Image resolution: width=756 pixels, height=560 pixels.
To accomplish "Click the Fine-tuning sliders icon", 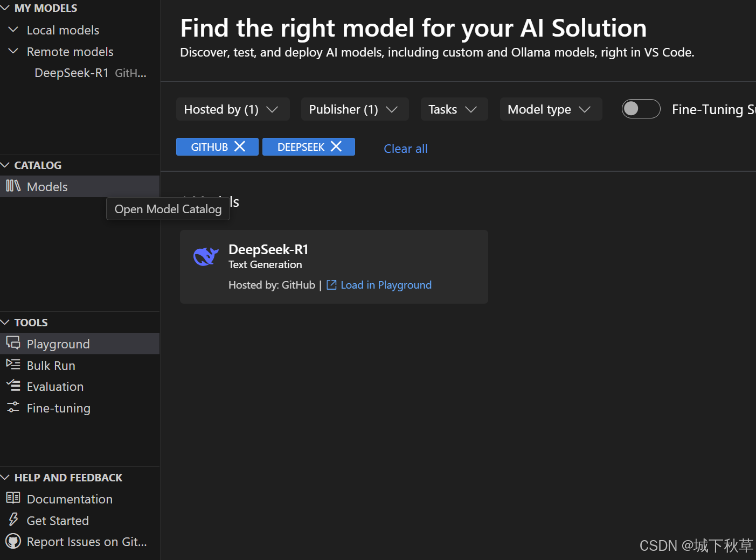I will [x=13, y=407].
